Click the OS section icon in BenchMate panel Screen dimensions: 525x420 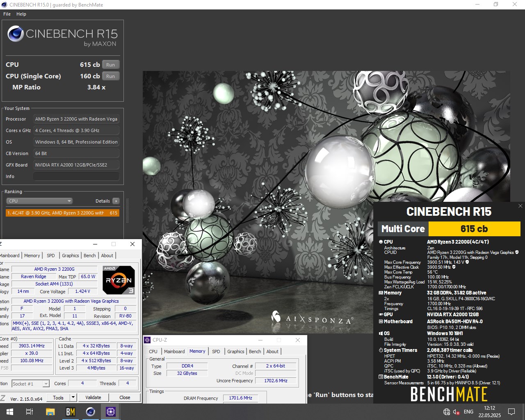click(381, 333)
